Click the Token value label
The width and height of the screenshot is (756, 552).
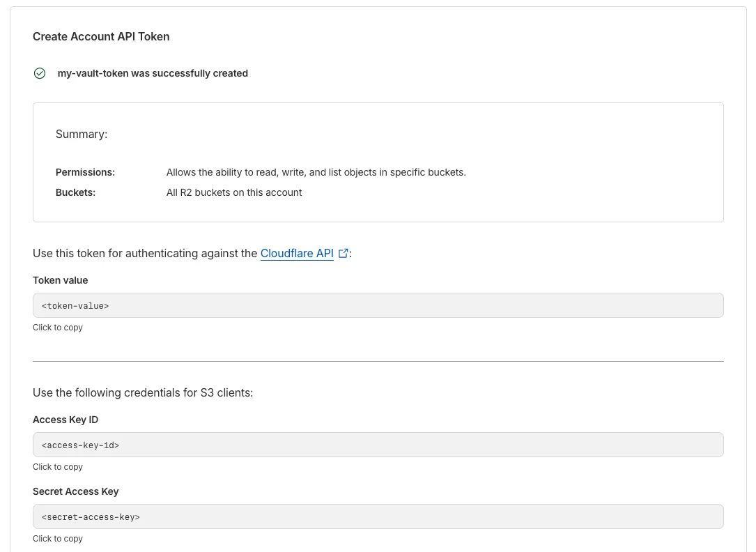[60, 280]
